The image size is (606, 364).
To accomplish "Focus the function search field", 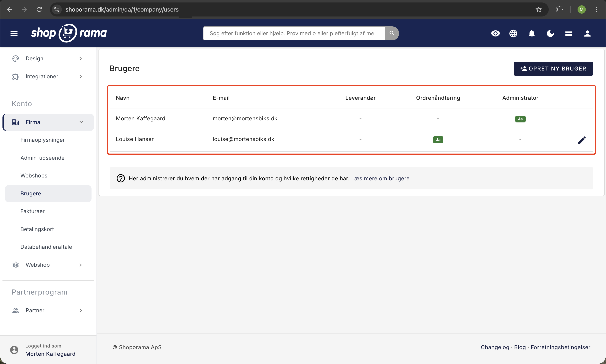I will [x=294, y=33].
